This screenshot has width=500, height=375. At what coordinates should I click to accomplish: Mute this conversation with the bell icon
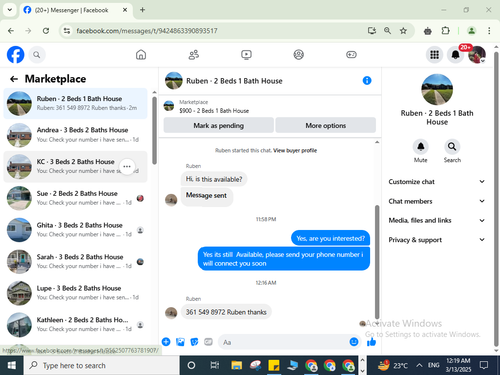[x=421, y=147]
